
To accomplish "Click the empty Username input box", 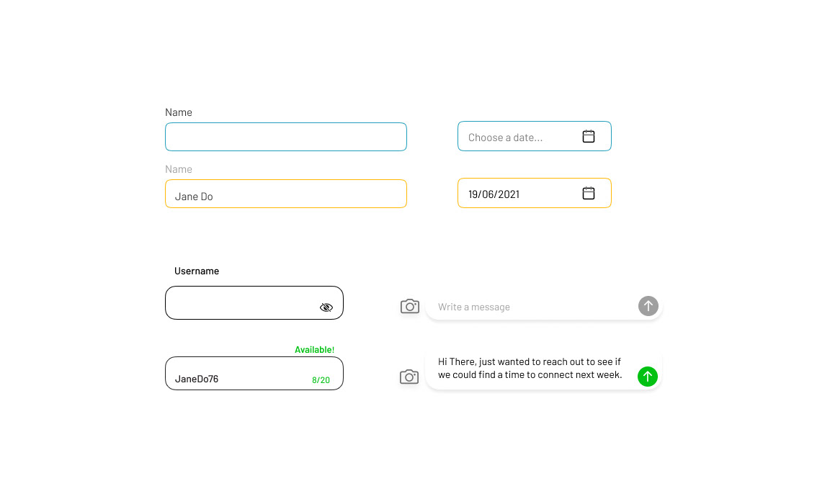I will pyautogui.click(x=241, y=303).
